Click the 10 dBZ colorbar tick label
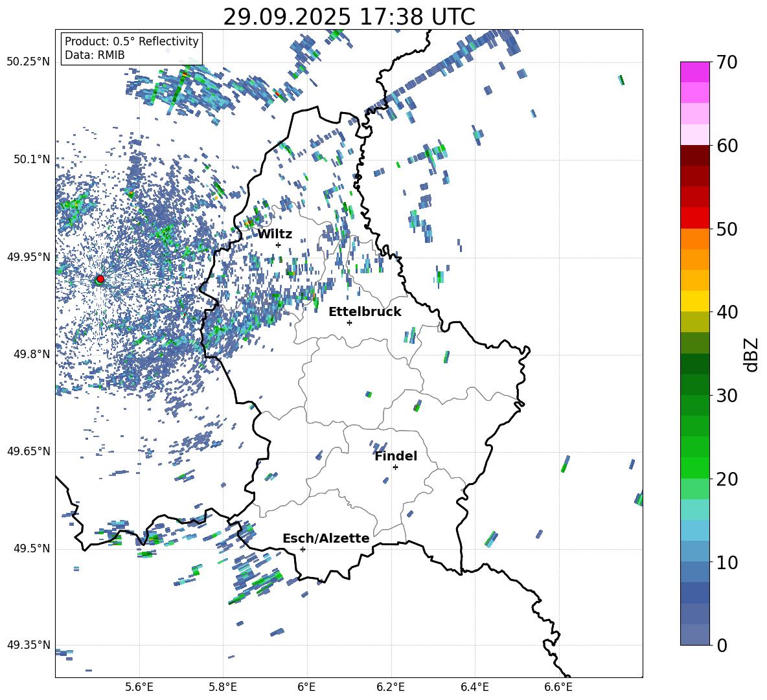Viewport: 767px width, 700px height. (x=727, y=561)
